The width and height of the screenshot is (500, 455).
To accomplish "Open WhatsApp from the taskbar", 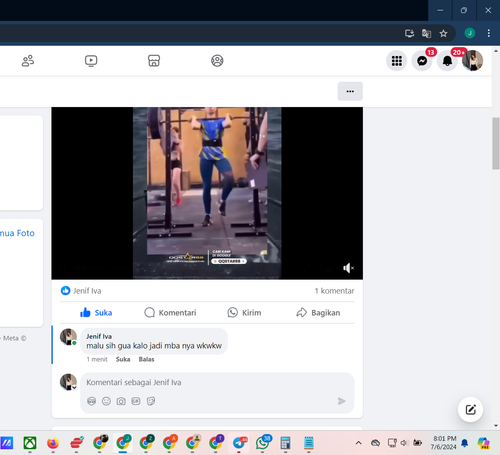I will tap(263, 443).
